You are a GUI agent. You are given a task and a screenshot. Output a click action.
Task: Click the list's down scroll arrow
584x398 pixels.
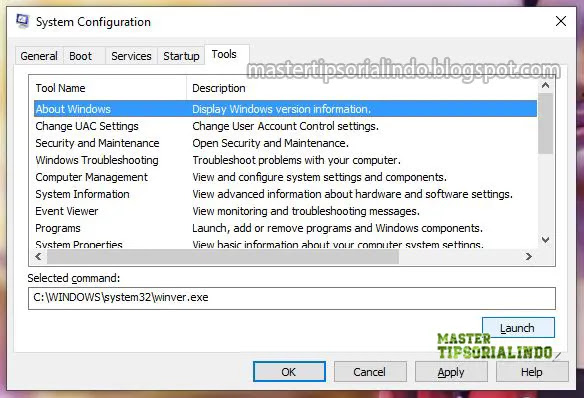click(x=546, y=240)
